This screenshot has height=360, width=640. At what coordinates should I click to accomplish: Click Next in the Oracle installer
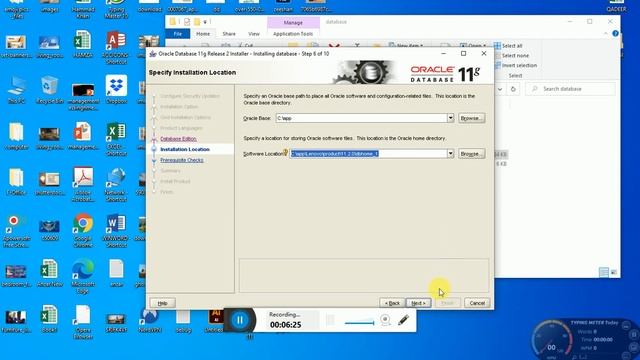(418, 303)
